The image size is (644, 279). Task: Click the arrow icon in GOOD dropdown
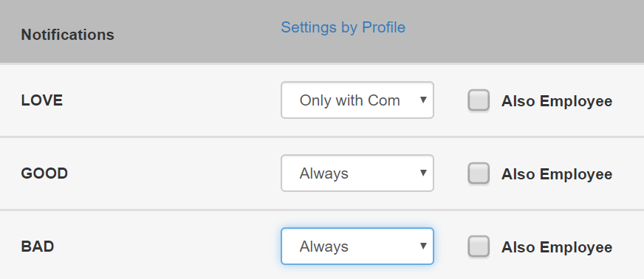(423, 173)
